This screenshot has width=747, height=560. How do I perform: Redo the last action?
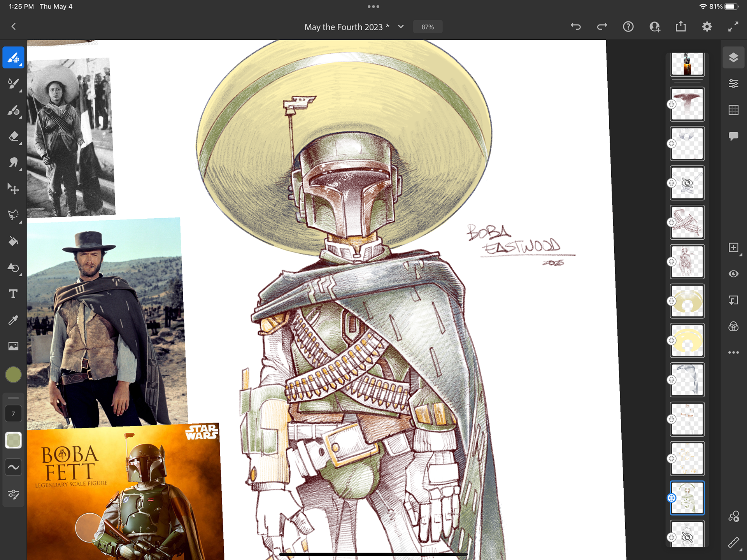point(602,26)
